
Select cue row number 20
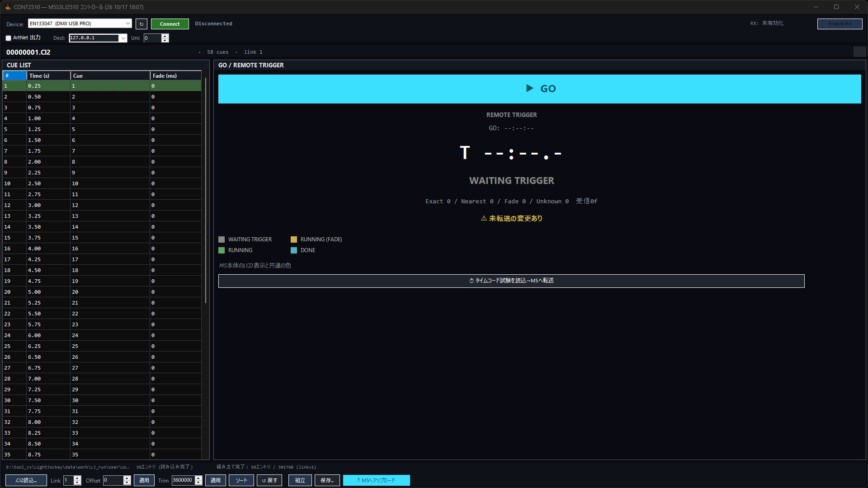pos(102,292)
